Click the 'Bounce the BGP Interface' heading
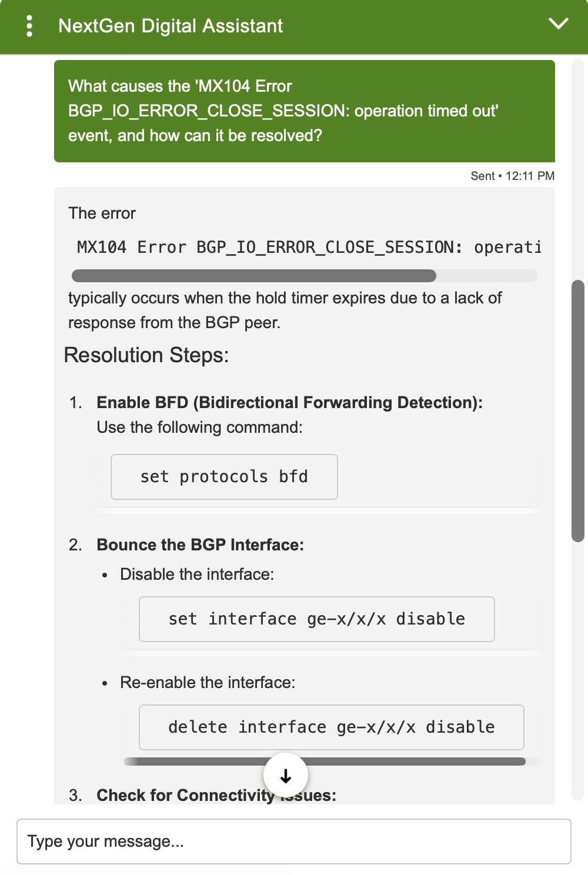 (x=201, y=545)
